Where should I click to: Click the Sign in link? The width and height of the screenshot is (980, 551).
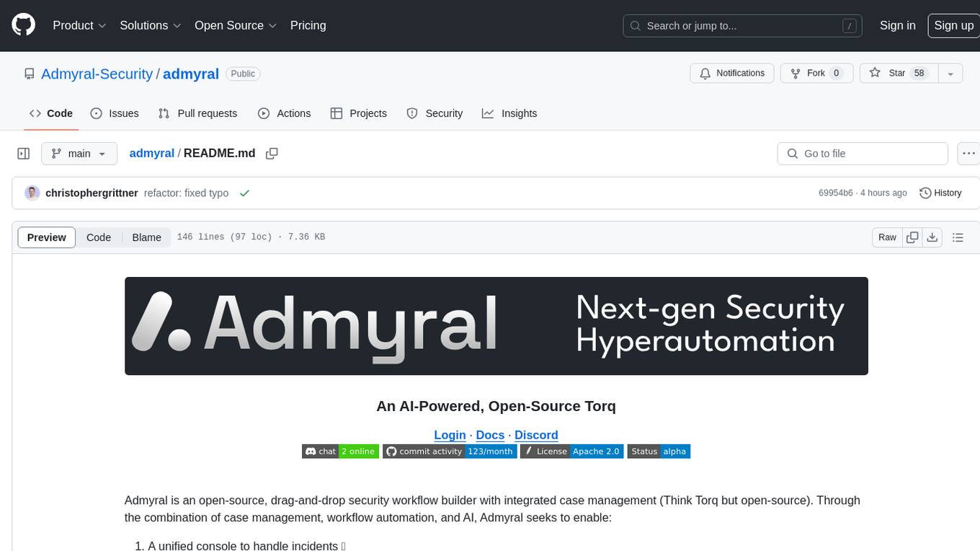pos(897,25)
